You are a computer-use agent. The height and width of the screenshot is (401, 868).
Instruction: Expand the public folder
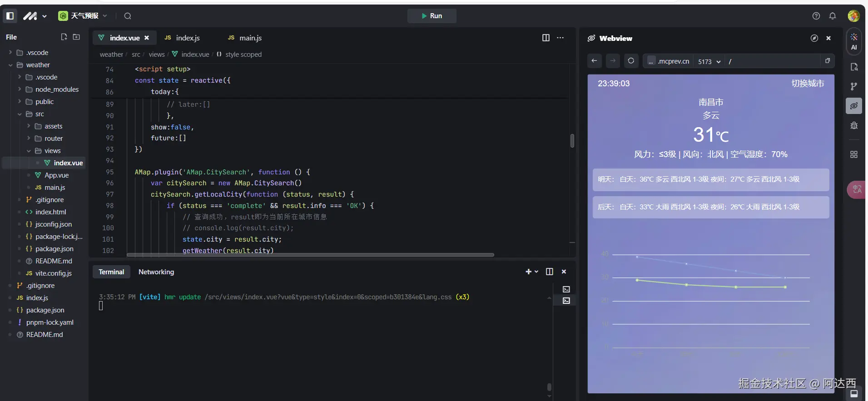tap(20, 102)
